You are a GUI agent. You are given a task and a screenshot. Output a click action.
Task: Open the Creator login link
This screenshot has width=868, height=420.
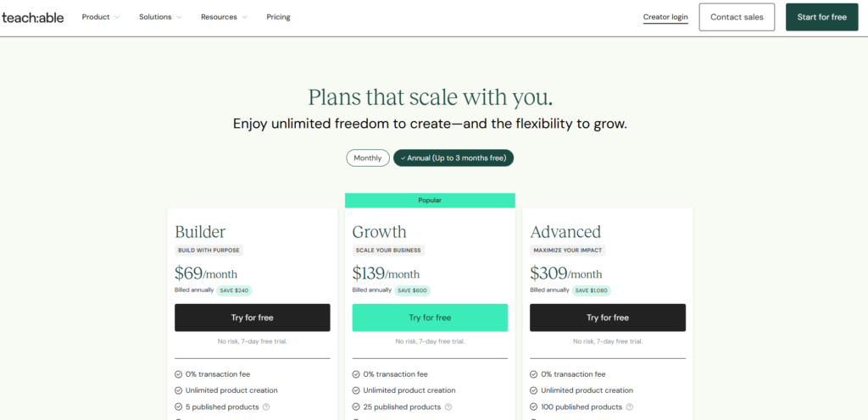(665, 17)
